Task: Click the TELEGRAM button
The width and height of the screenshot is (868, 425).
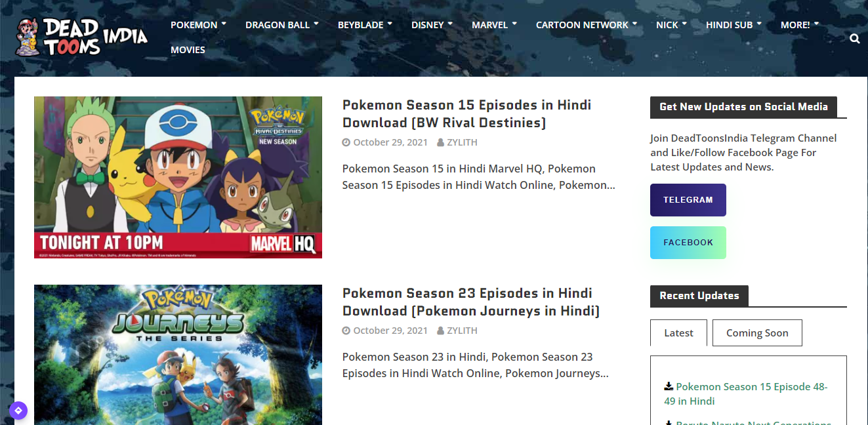Action: [688, 200]
